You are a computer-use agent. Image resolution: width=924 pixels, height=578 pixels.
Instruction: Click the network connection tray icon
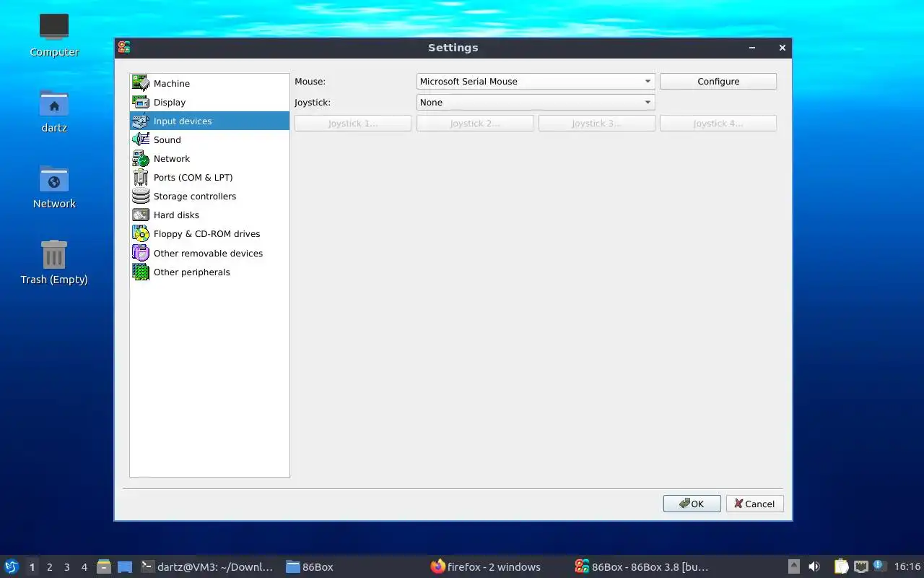(860, 566)
